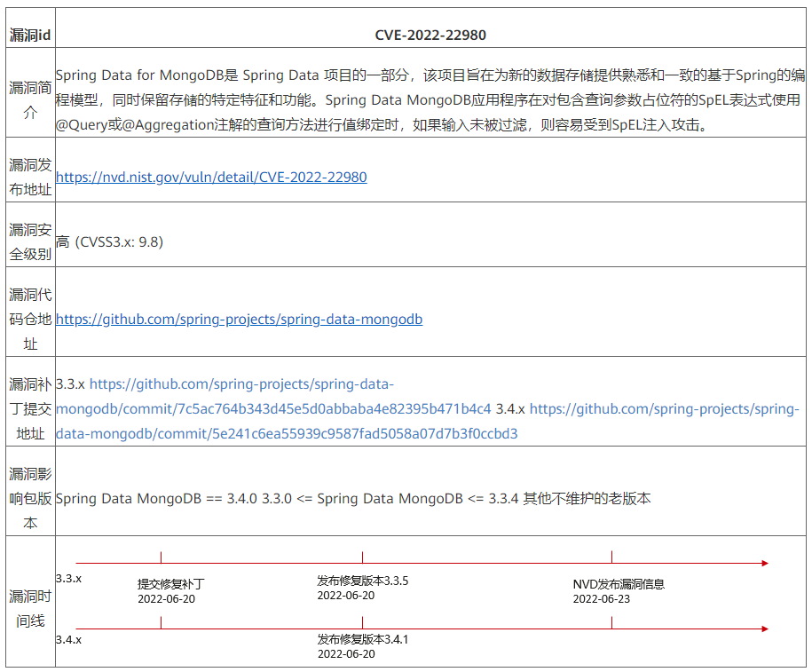
Task: Click the 发布修复版本3.4.1 timeline marker text
Action: coord(362,639)
